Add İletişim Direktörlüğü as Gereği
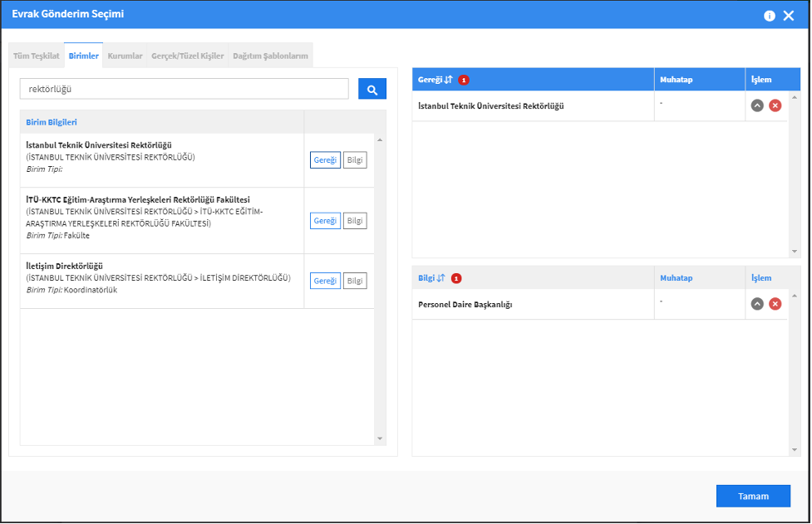812x524 pixels. pyautogui.click(x=325, y=281)
